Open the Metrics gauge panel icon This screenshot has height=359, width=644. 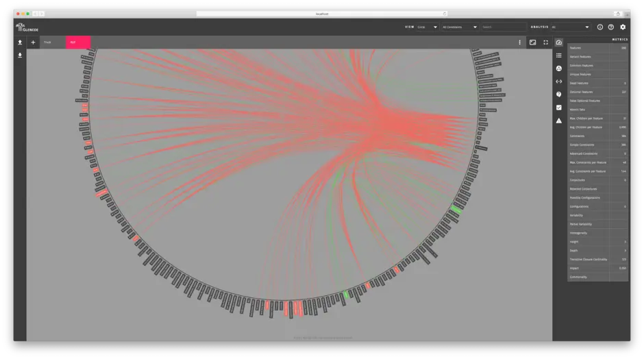tap(559, 42)
